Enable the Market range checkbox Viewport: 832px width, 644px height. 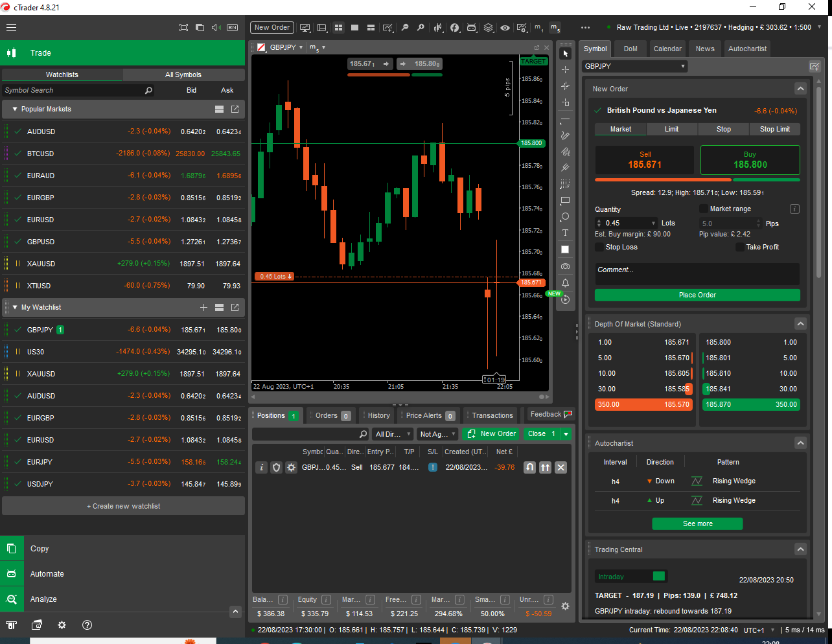pos(703,209)
